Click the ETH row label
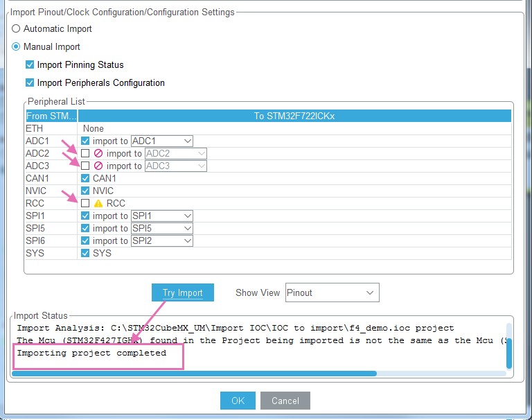 (34, 128)
